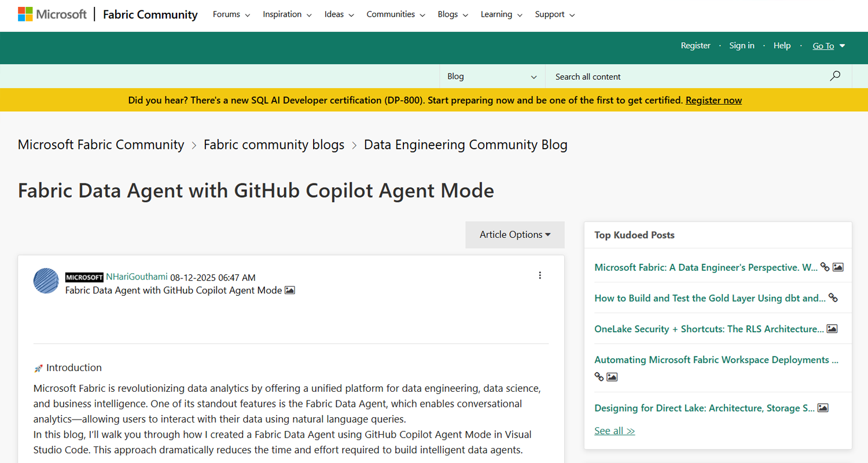Screen dimensions: 868x463
Task: Click NHariGouthami's author avatar
Action: (x=46, y=281)
